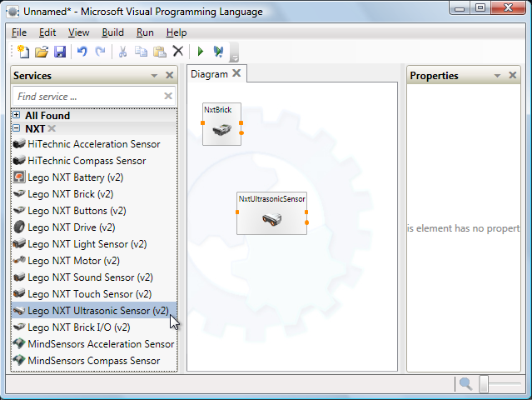The image size is (532, 400).
Task: Adjust the zoom slider handle
Action: tap(484, 384)
